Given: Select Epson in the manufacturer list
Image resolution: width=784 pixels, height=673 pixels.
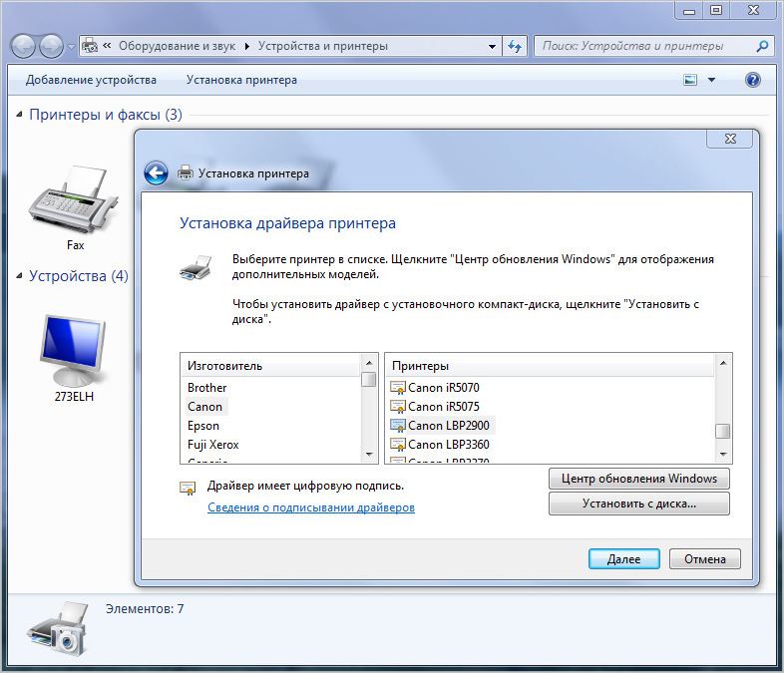Looking at the screenshot, I should 203,426.
